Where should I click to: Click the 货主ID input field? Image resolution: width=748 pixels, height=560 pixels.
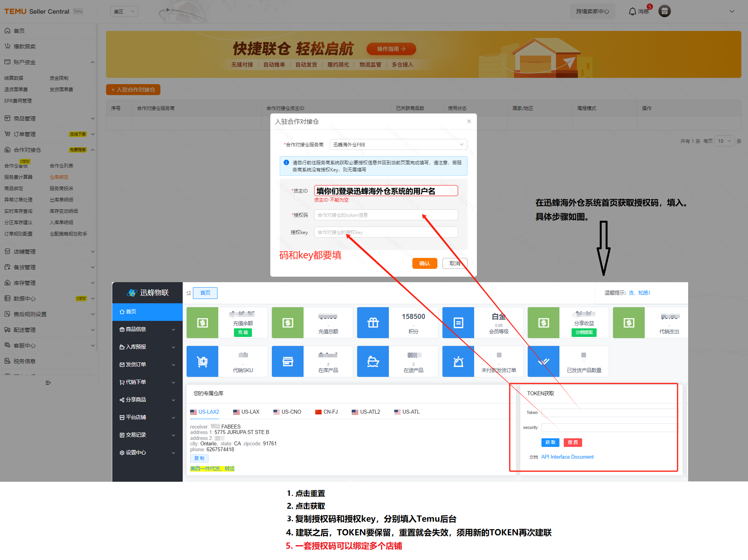click(x=386, y=191)
